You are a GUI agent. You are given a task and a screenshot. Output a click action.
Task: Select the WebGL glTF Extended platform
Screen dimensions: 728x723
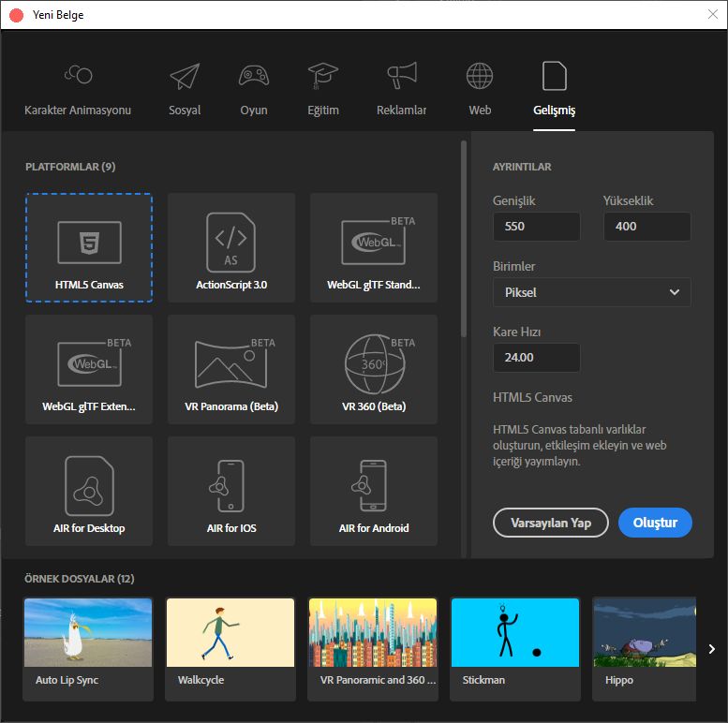click(89, 369)
